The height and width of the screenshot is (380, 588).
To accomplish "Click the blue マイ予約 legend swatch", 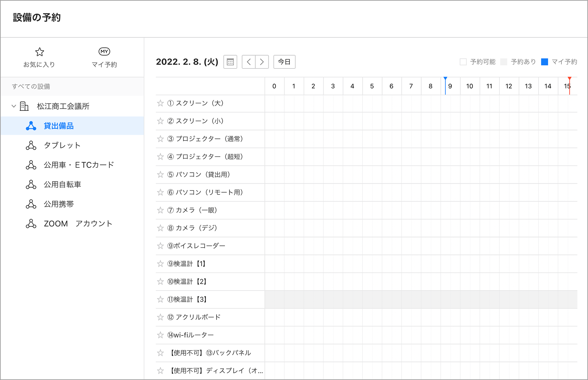I will click(x=545, y=62).
